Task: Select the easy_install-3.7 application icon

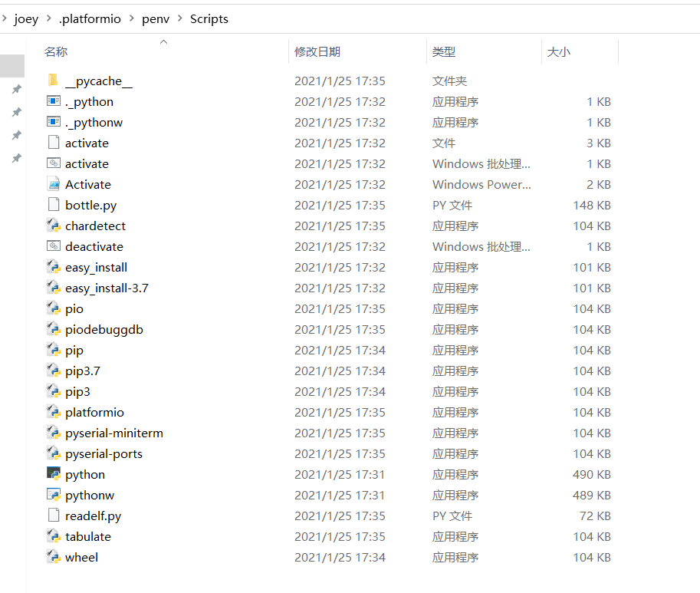Action: coord(53,287)
